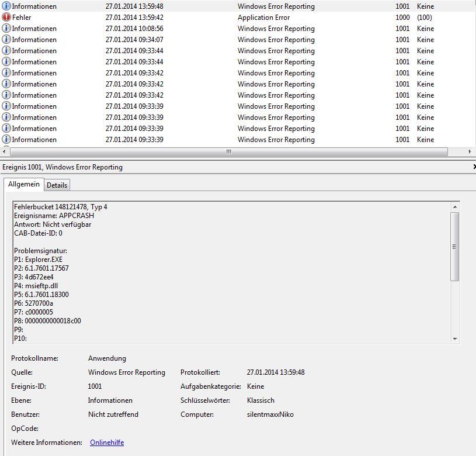Click the Fehlerbucket 148121478 line
This screenshot has width=476, height=456.
point(60,207)
